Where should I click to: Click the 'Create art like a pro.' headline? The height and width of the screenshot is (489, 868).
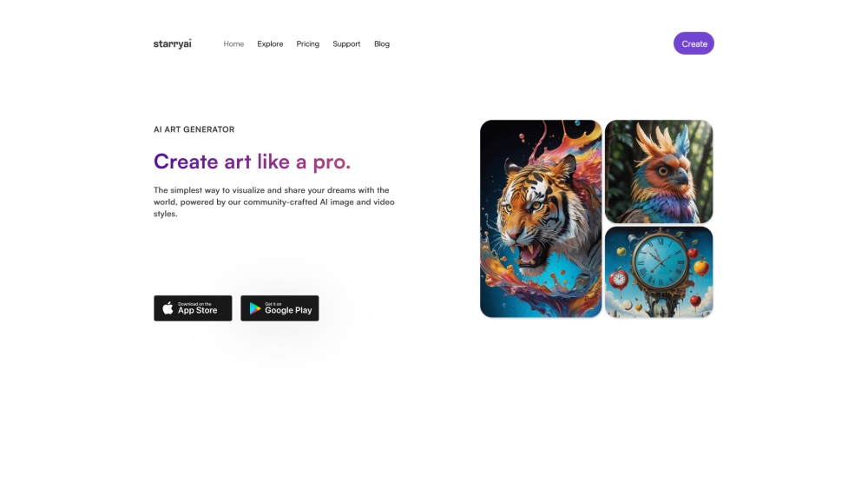point(252,162)
